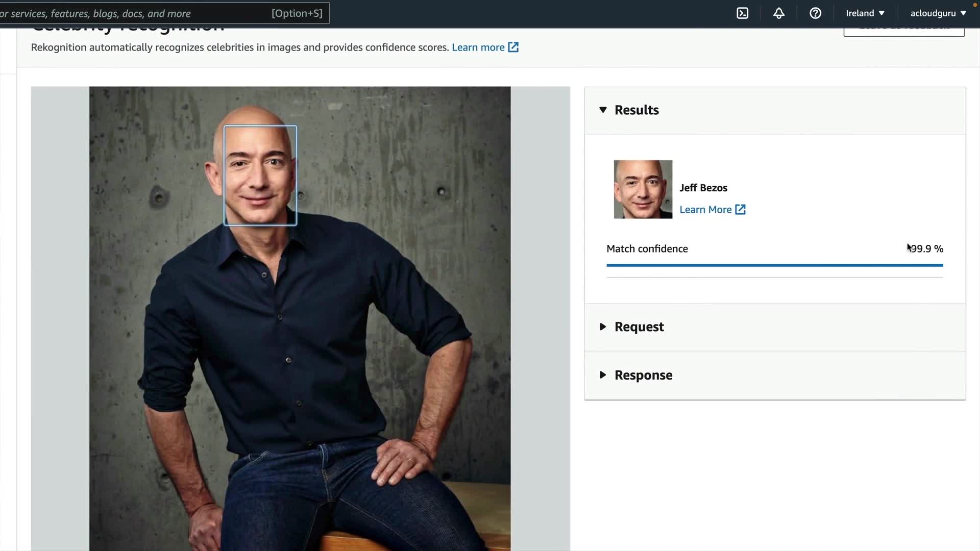Click the face bounding box on image

(x=260, y=176)
